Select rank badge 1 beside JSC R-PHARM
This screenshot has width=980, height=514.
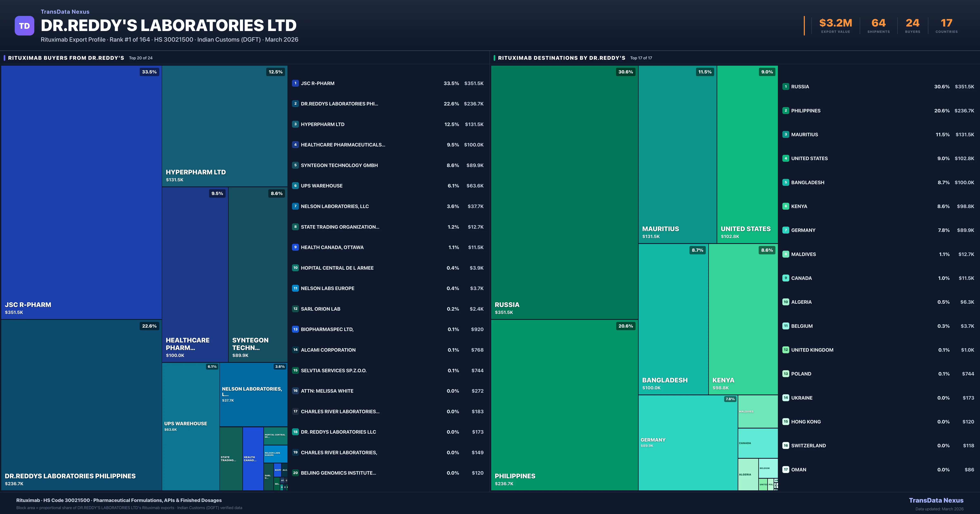[296, 83]
